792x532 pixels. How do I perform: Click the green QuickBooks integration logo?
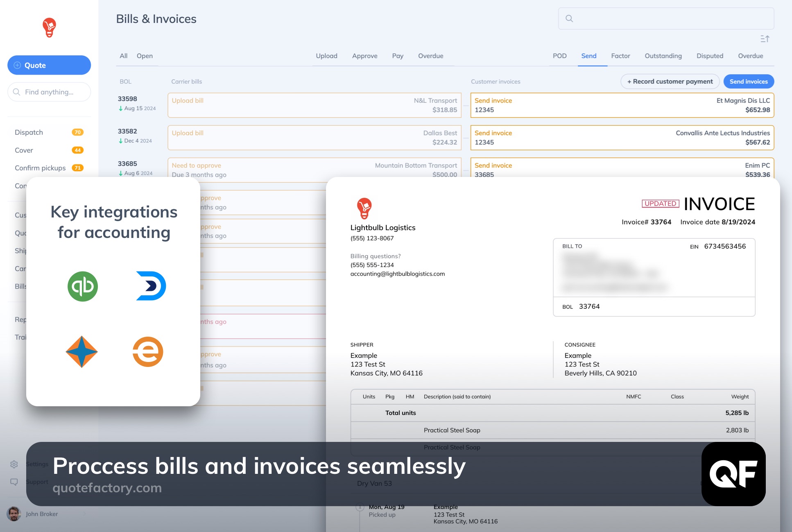pyautogui.click(x=83, y=286)
